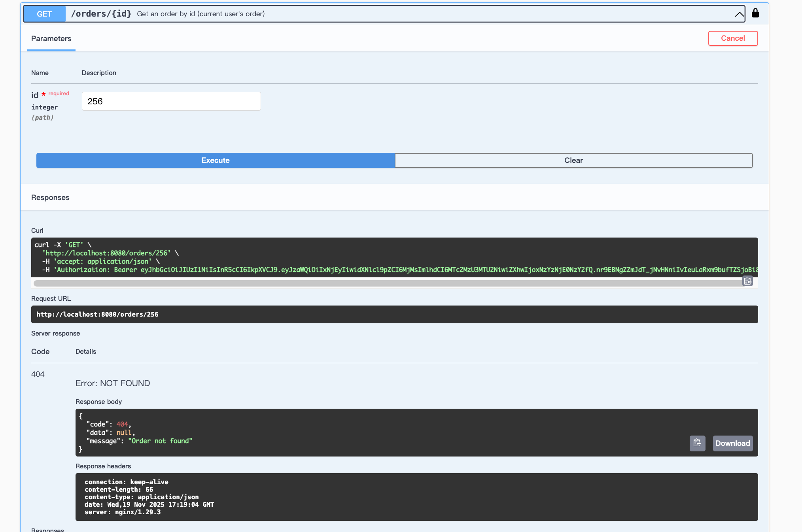The width and height of the screenshot is (802, 532).
Task: Execute the orders request
Action: [x=216, y=160]
